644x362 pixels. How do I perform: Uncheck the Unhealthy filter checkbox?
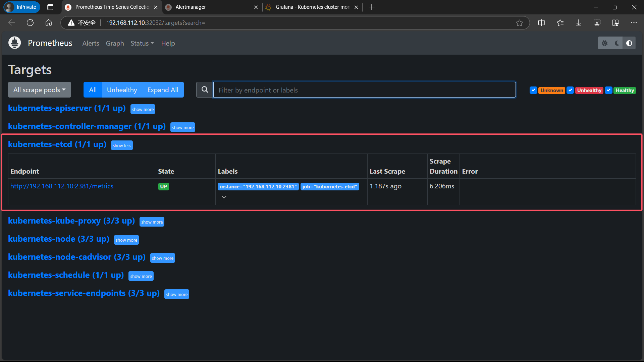(x=570, y=90)
